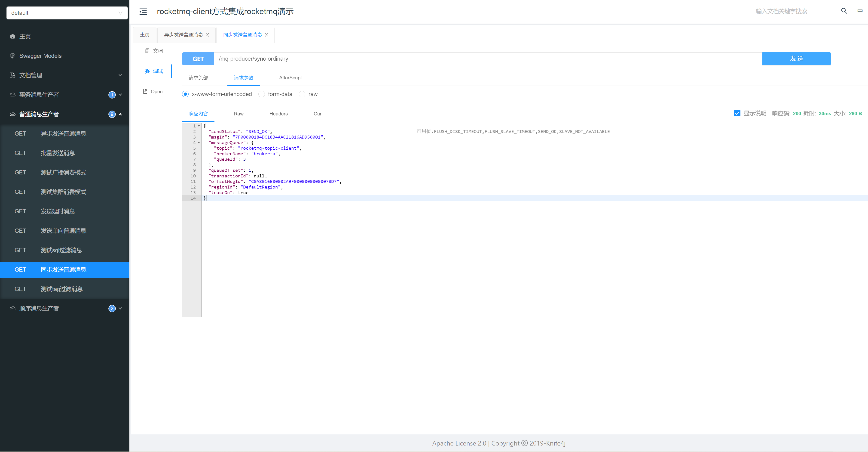
Task: Open 发送单向普通消息 API
Action: 65,231
